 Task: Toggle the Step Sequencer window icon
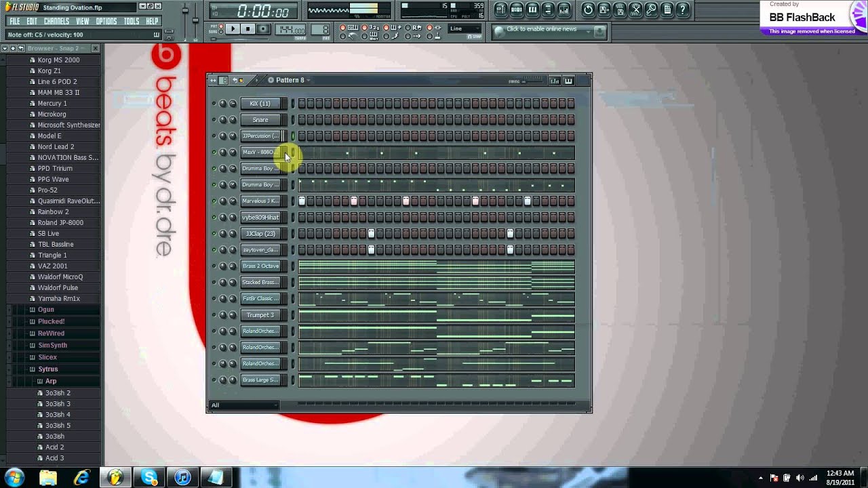(x=517, y=9)
